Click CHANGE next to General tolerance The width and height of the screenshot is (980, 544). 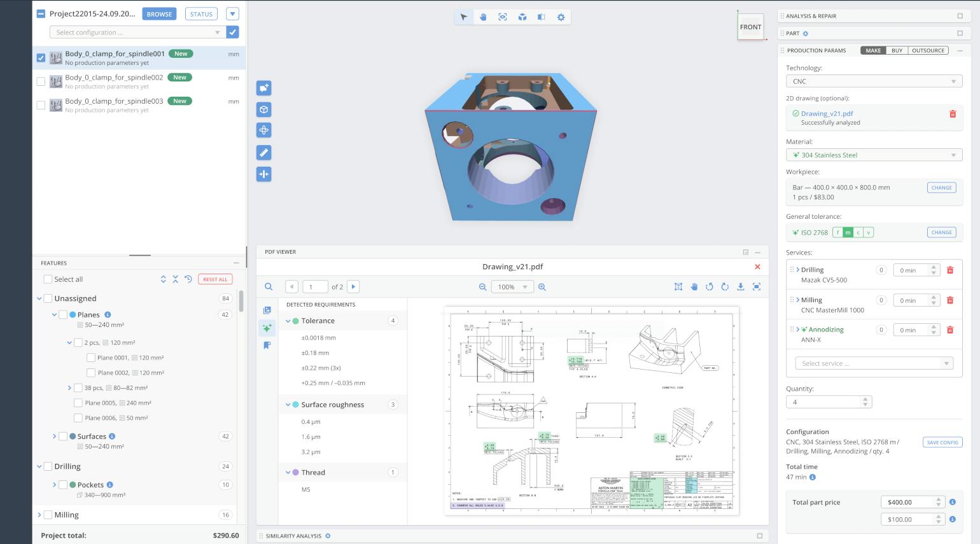pyautogui.click(x=941, y=232)
